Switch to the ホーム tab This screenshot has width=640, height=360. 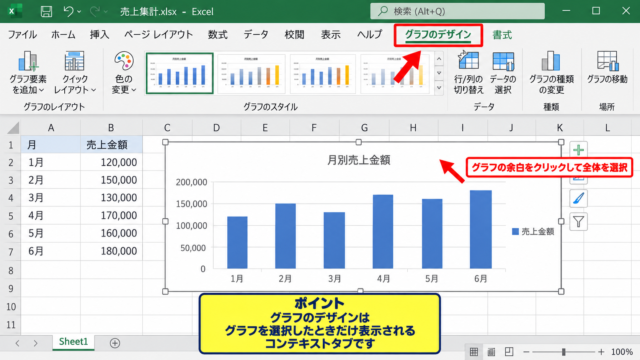click(x=63, y=35)
